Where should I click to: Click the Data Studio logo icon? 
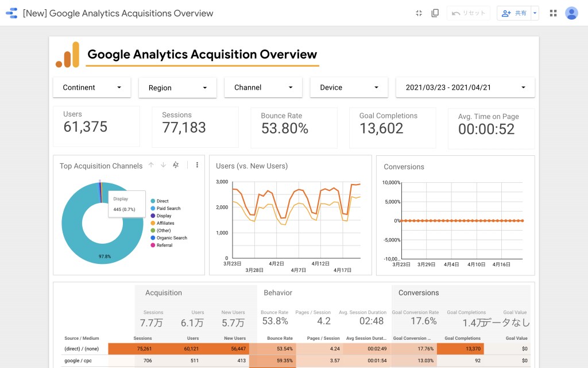tap(11, 13)
